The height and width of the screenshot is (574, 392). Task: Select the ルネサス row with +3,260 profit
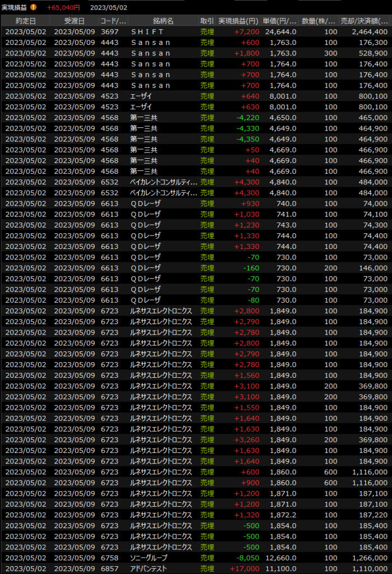pyautogui.click(x=196, y=440)
